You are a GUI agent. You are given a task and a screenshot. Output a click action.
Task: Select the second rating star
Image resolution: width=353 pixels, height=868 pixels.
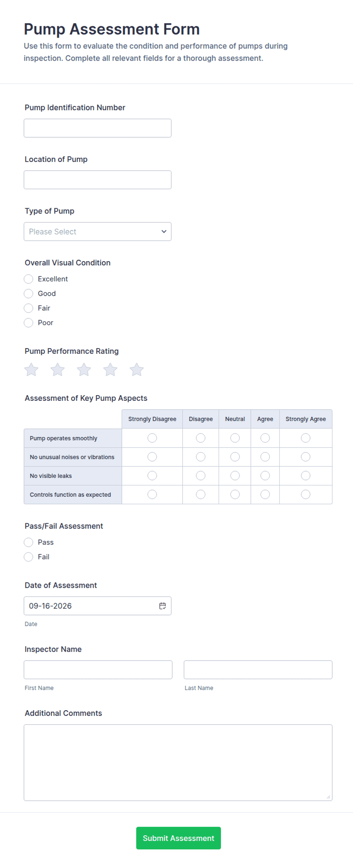(58, 369)
